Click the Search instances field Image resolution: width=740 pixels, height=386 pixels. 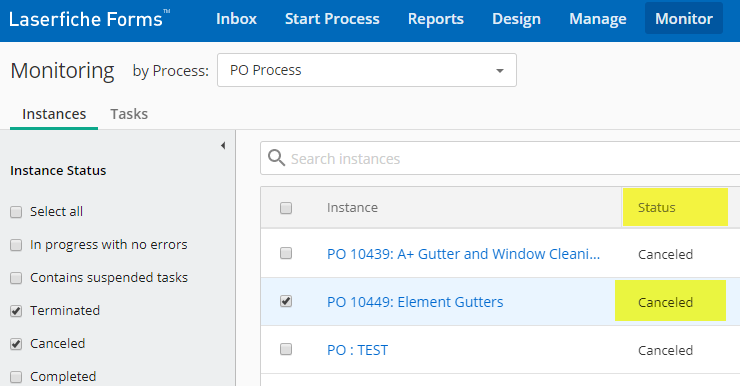pos(500,159)
